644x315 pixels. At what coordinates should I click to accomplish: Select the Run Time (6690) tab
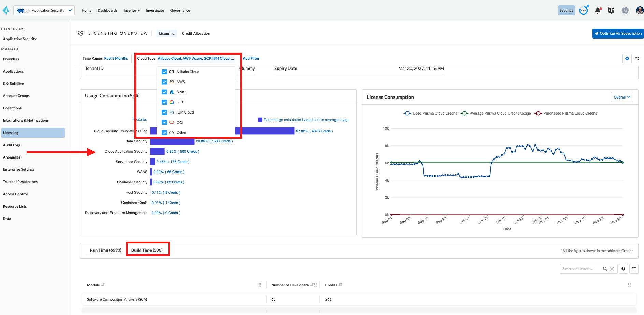click(x=105, y=250)
